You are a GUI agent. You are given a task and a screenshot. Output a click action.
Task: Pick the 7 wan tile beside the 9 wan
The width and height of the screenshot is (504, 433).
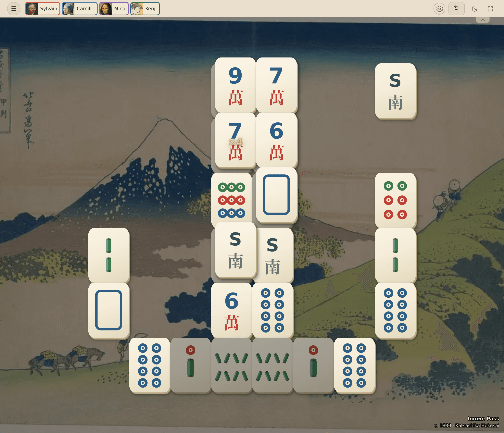pyautogui.click(x=276, y=85)
